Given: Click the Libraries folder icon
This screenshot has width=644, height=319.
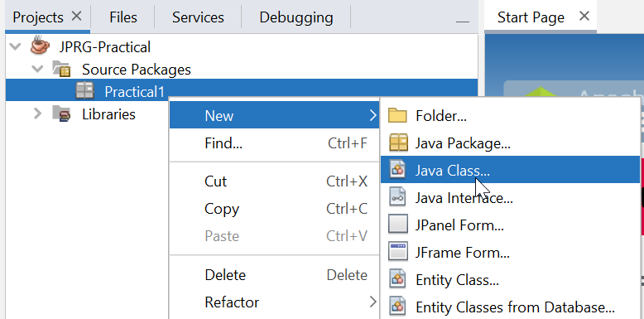Looking at the screenshot, I should coord(61,113).
